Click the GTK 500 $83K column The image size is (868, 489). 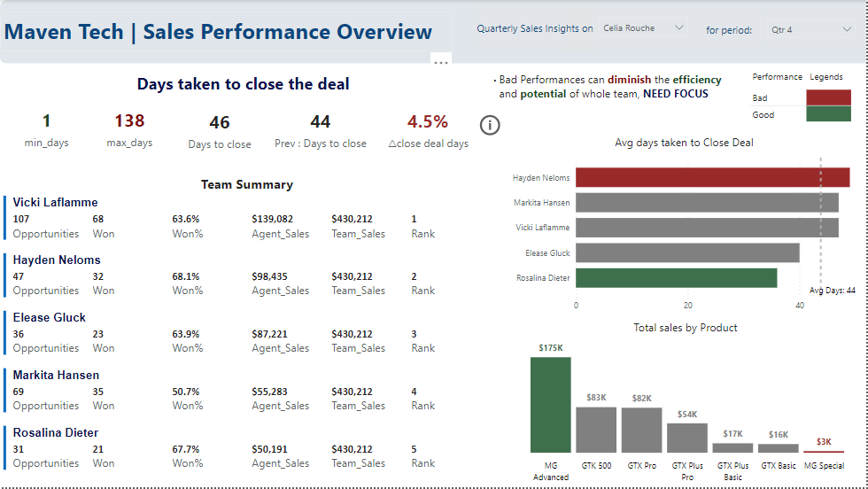pos(596,430)
